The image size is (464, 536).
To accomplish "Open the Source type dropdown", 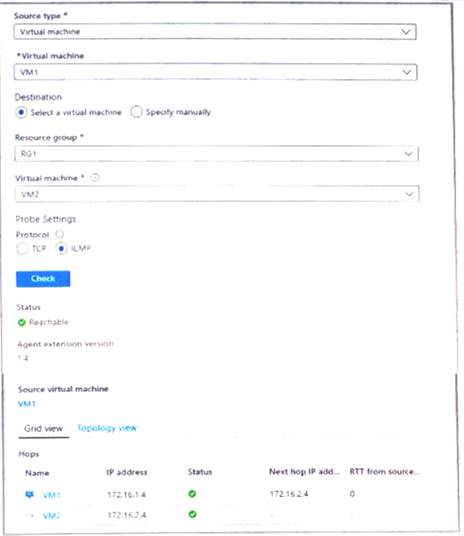I will pyautogui.click(x=215, y=32).
